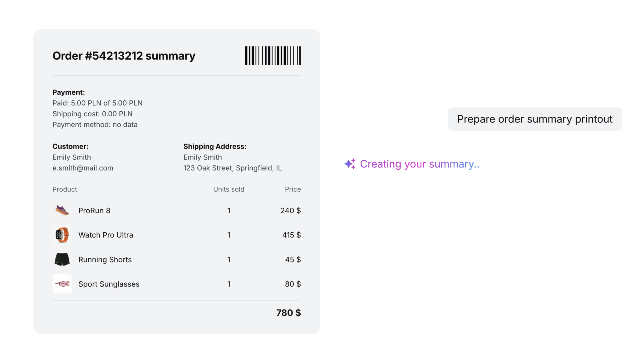This screenshot has width=644, height=351.
Task: Click the Price column header
Action: pos(293,189)
